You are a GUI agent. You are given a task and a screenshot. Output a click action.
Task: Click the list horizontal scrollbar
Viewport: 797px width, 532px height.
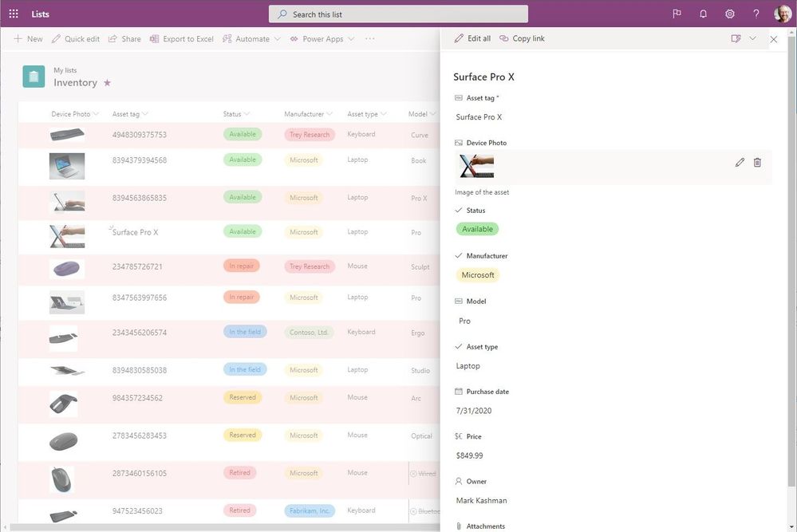pyautogui.click(x=223, y=528)
